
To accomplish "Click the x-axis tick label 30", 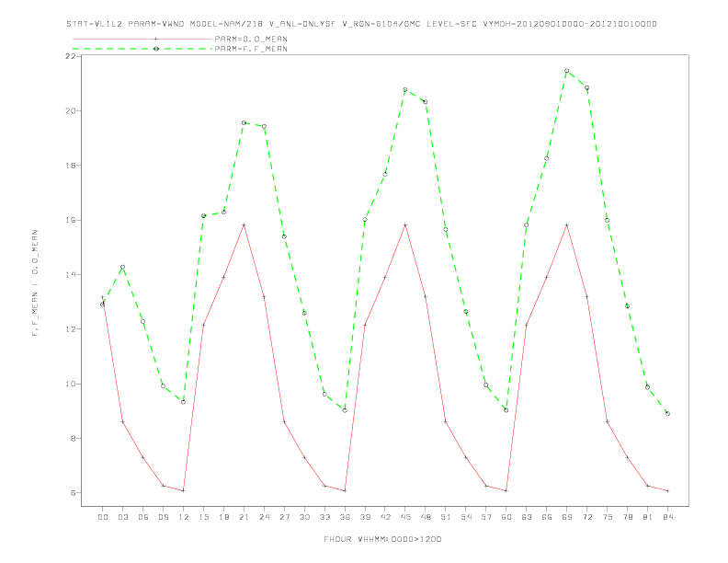I will 304,517.
